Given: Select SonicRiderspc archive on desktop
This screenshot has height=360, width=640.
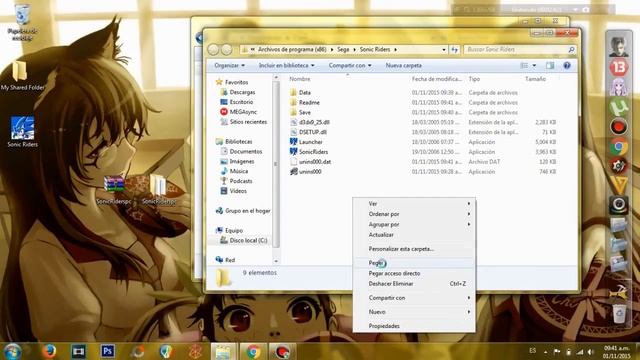Looking at the screenshot, I should [114, 189].
